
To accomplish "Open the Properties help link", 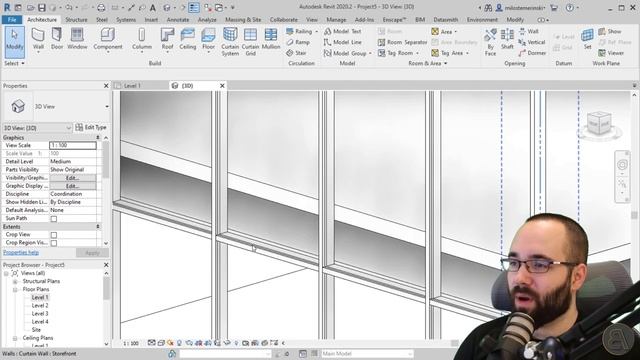I will point(21,253).
